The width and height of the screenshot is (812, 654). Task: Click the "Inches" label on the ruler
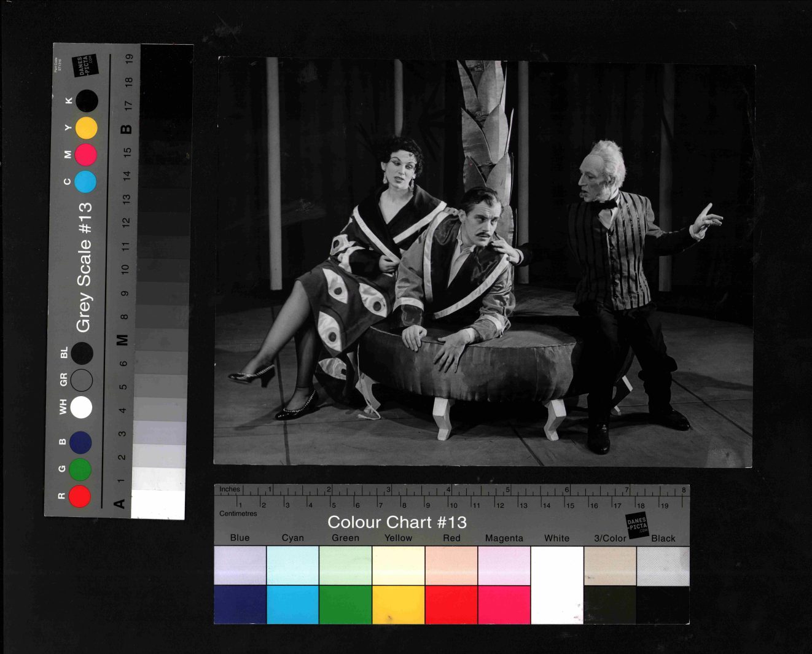pos(230,489)
